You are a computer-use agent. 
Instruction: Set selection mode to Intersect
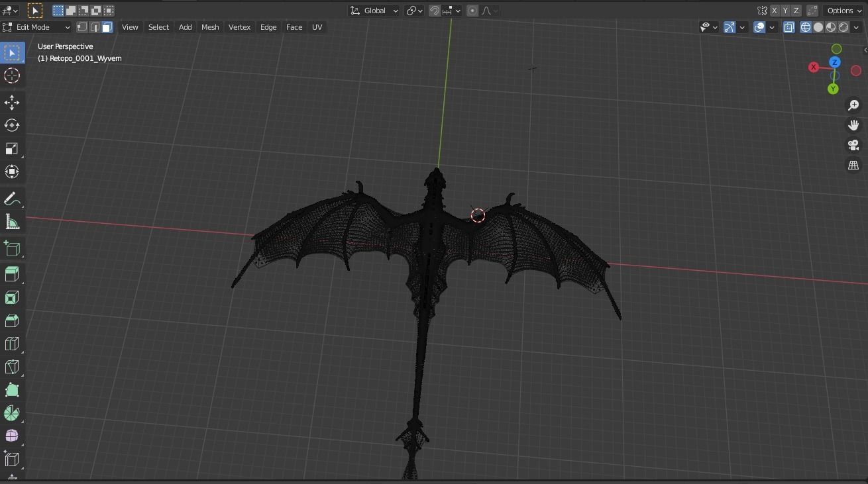(x=109, y=11)
